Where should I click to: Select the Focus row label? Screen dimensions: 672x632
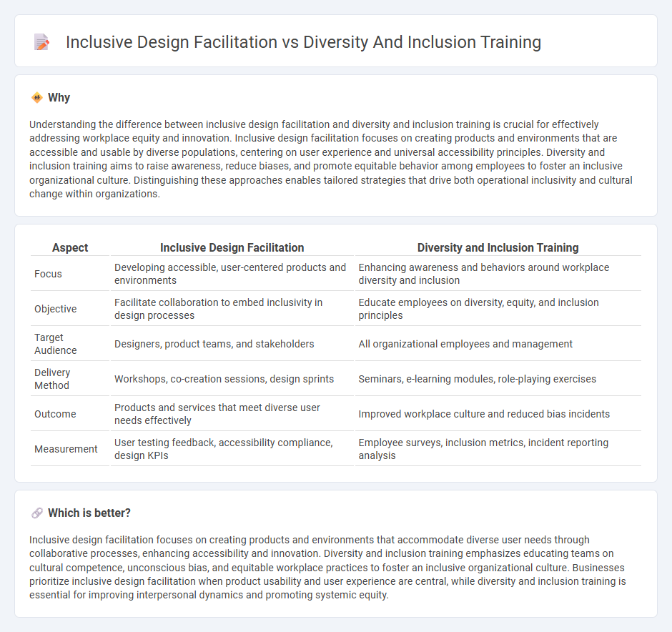tap(48, 274)
